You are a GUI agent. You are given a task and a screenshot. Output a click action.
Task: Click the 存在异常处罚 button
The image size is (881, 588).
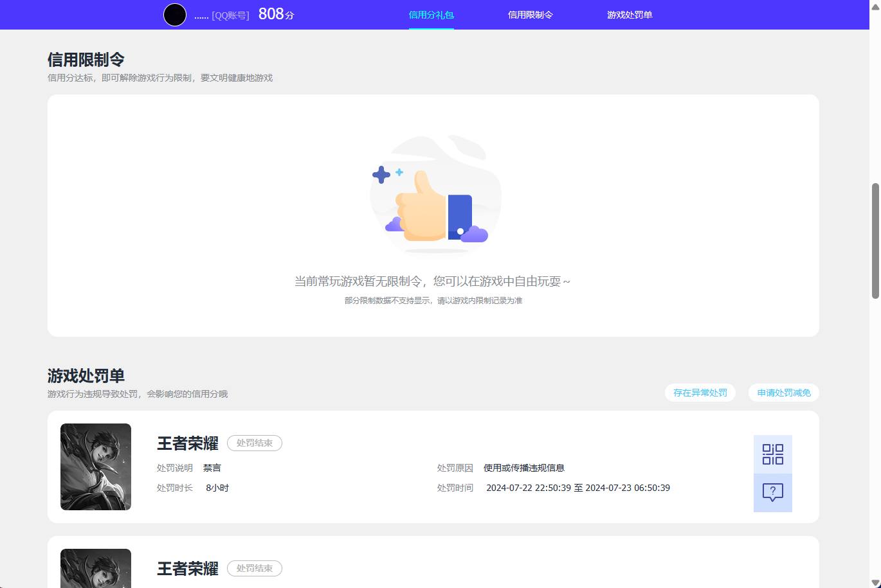coord(700,393)
